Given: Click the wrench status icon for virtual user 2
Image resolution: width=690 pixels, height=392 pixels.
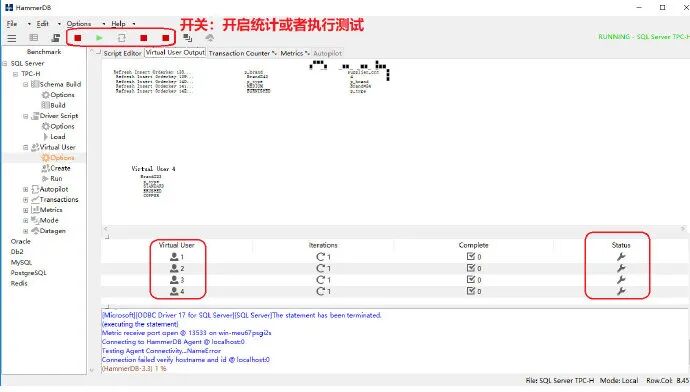Looking at the screenshot, I should 621,268.
